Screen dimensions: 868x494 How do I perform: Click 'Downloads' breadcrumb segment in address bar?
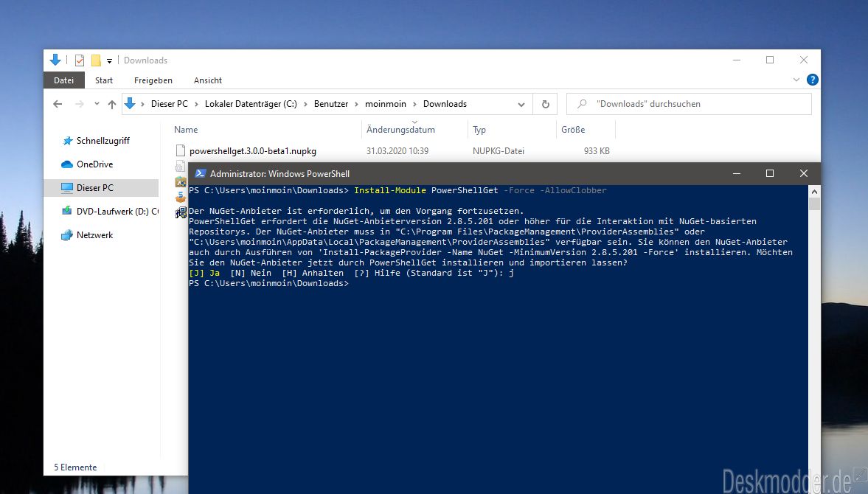[x=445, y=104]
